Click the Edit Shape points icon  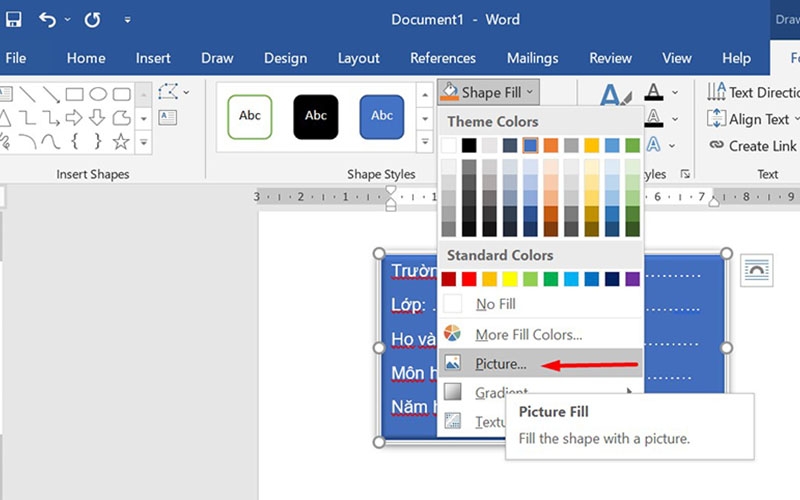(x=168, y=92)
